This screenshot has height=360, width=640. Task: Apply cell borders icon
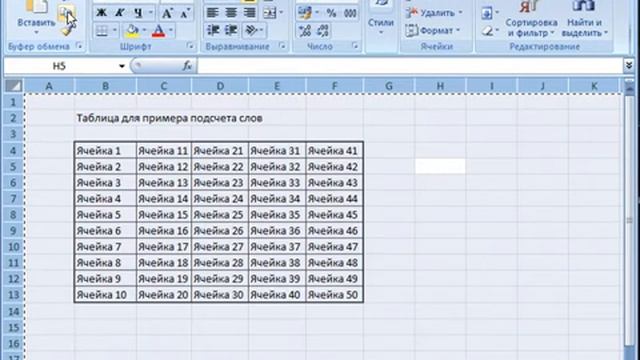pos(102,31)
